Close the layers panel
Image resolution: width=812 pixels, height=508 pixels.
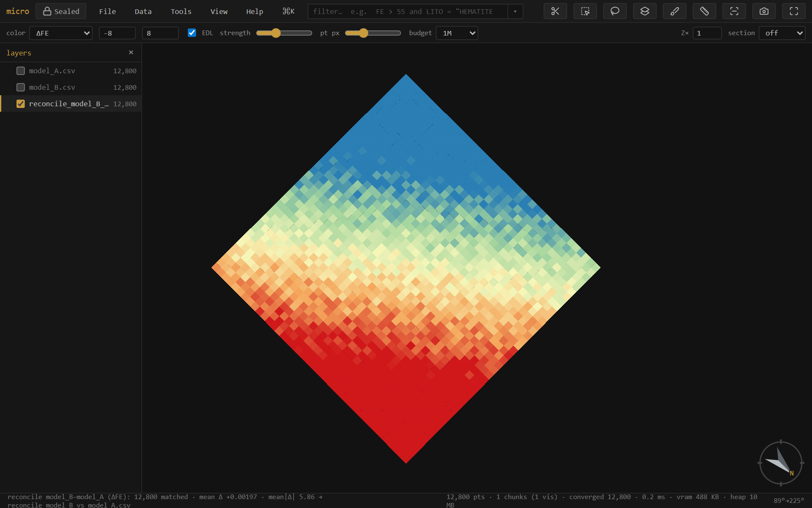point(131,52)
